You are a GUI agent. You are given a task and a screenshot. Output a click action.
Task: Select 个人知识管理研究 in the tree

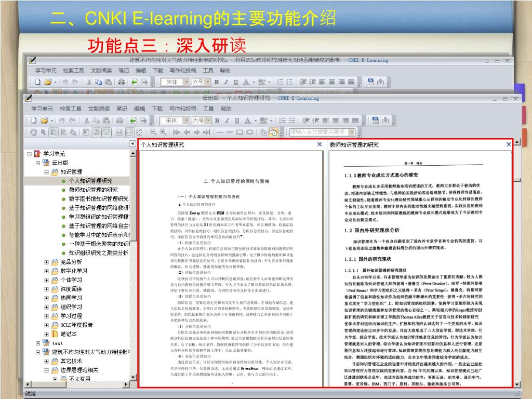click(x=90, y=181)
